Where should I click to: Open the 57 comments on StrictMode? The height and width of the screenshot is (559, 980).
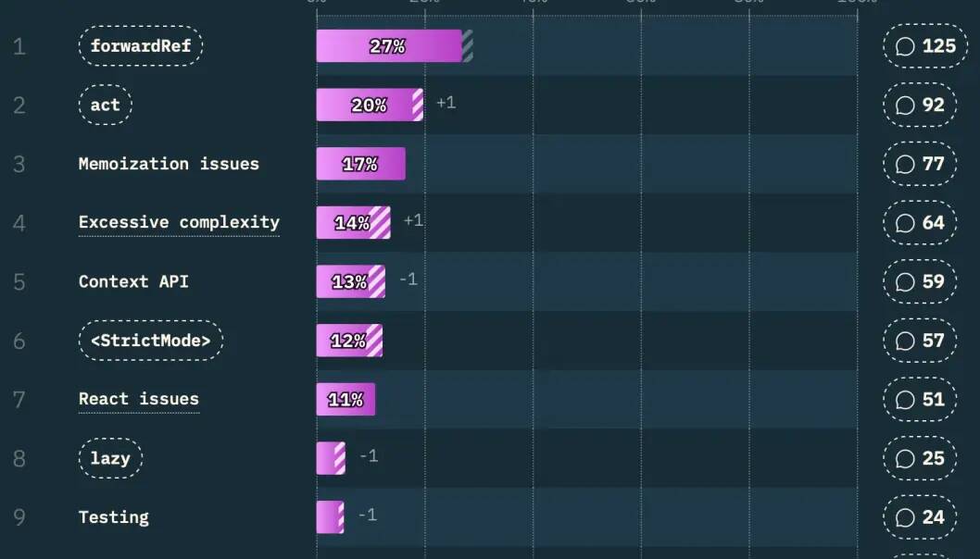click(x=920, y=340)
